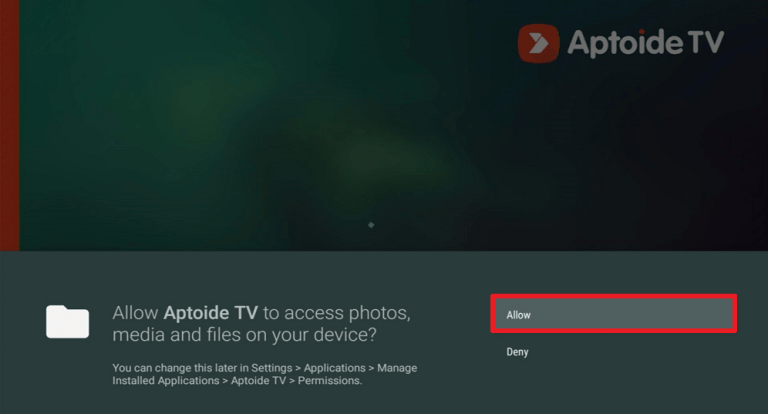
Task: Click 'Installed Applications' in the hint
Action: point(166,381)
